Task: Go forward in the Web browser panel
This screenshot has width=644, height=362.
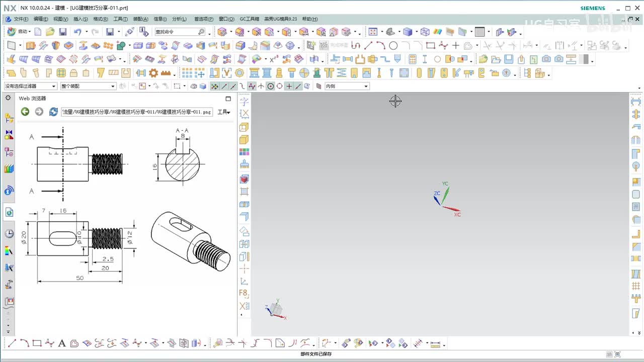Action: tap(39, 112)
